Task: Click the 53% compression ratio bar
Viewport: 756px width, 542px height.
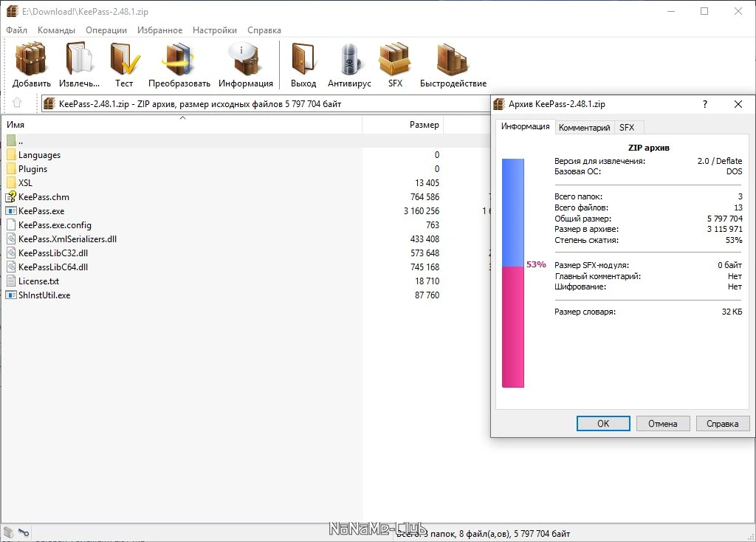Action: click(x=513, y=273)
